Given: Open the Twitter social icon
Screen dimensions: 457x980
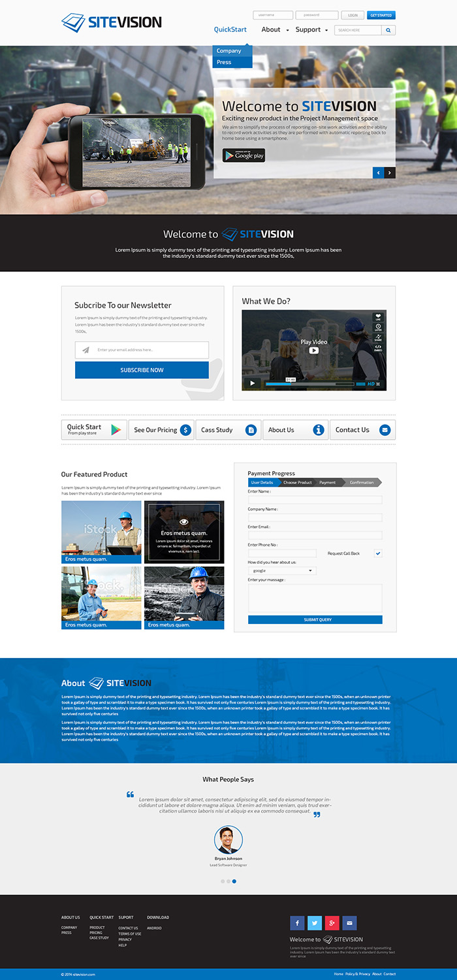Looking at the screenshot, I should pyautogui.click(x=315, y=923).
